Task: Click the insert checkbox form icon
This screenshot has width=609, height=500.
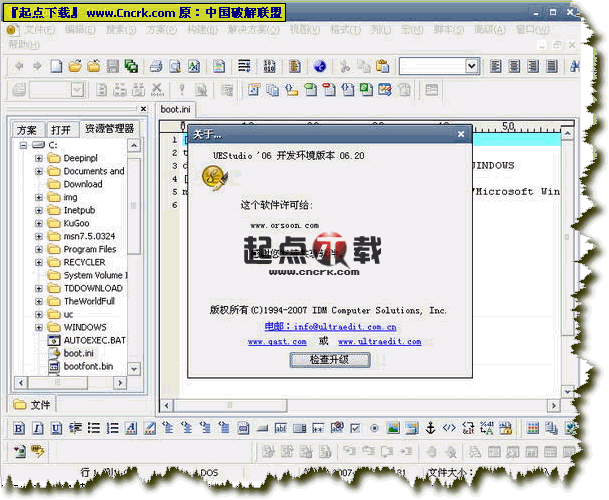Action: (355, 428)
